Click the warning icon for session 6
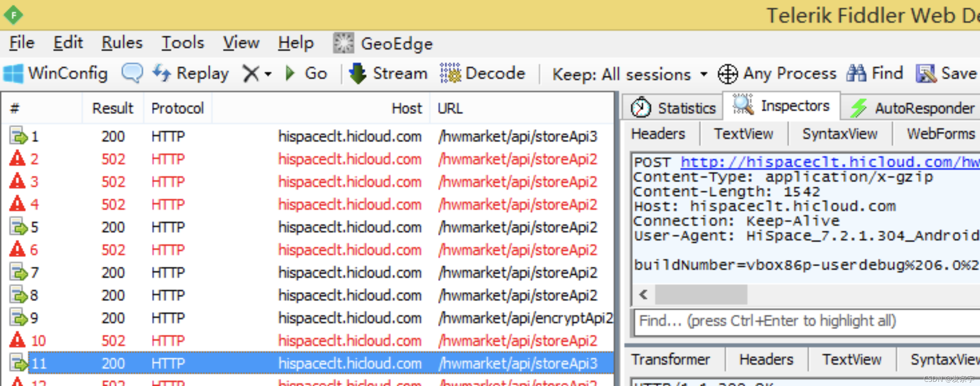This screenshot has width=980, height=386. pyautogui.click(x=17, y=249)
